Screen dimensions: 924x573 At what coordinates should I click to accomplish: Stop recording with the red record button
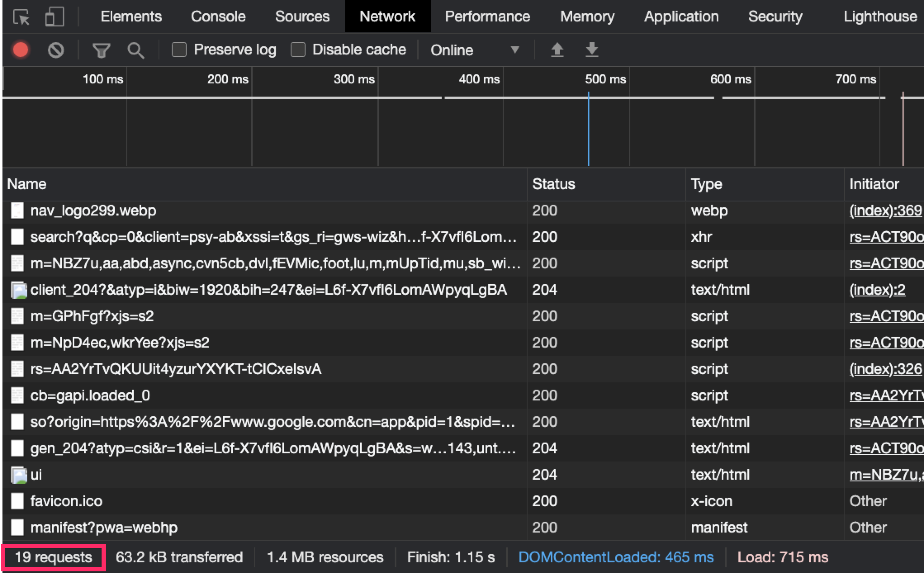coord(21,50)
